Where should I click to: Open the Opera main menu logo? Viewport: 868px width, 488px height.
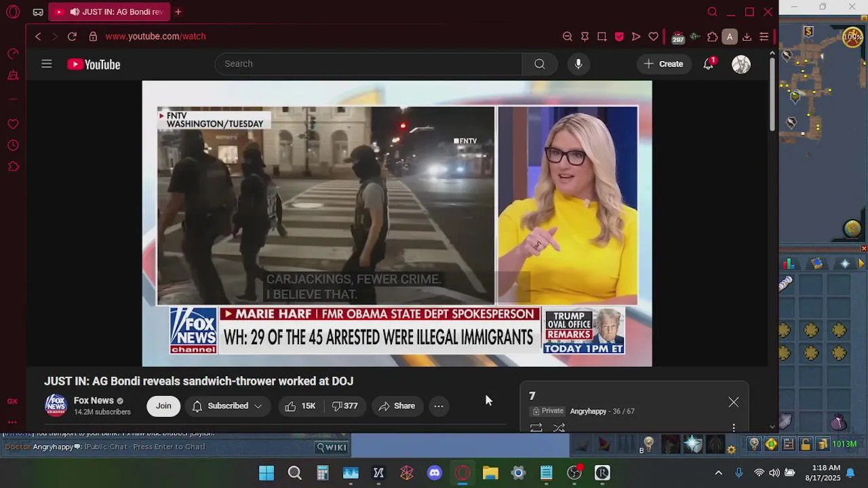coord(13,12)
